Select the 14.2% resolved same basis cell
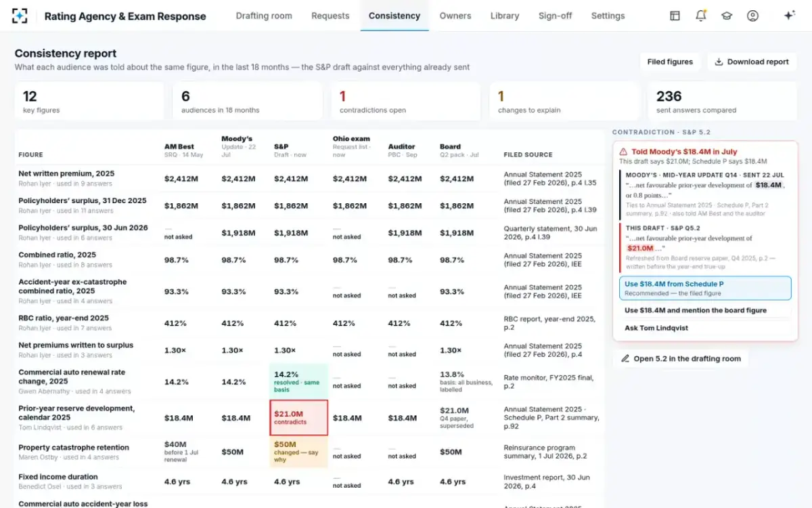Screen dimensions: 812x508 298,381
